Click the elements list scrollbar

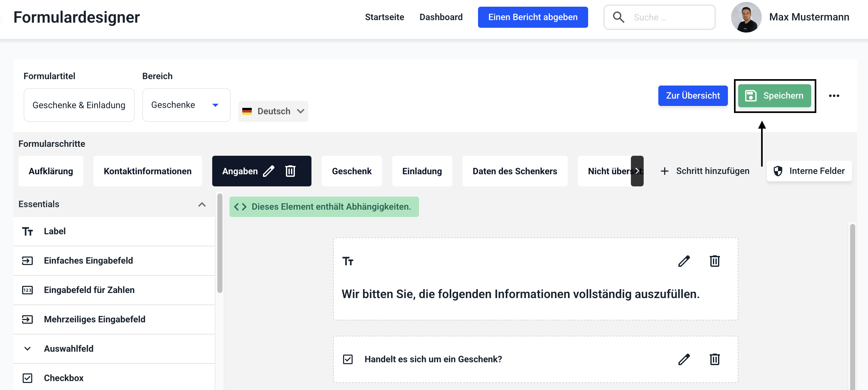pyautogui.click(x=220, y=243)
